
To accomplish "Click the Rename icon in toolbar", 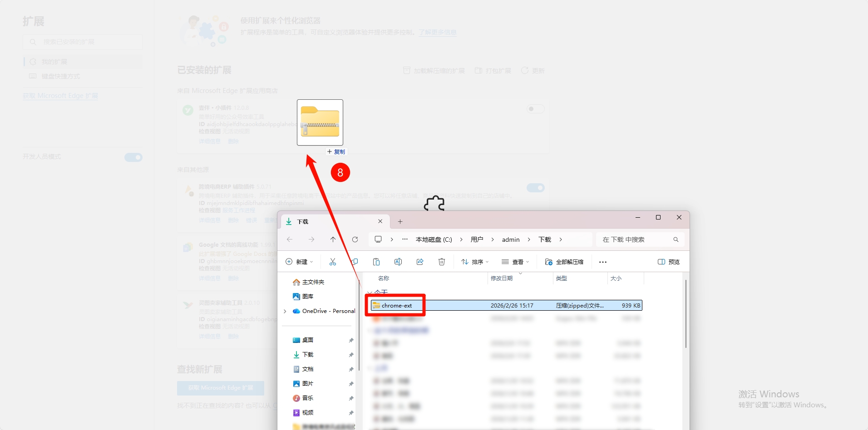I will (398, 262).
